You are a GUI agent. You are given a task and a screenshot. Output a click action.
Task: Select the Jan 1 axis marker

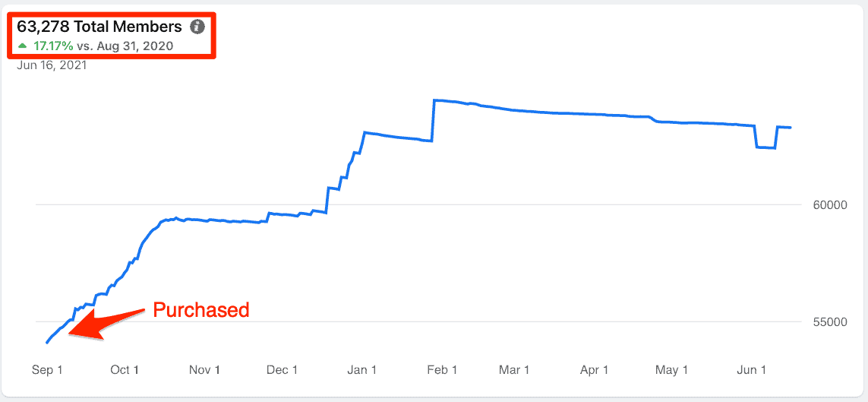pos(362,370)
